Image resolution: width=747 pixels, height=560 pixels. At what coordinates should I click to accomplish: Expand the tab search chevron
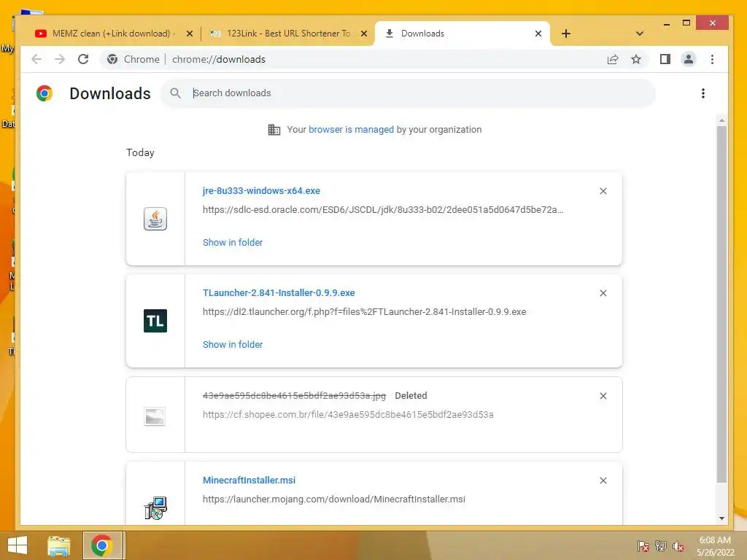click(639, 34)
